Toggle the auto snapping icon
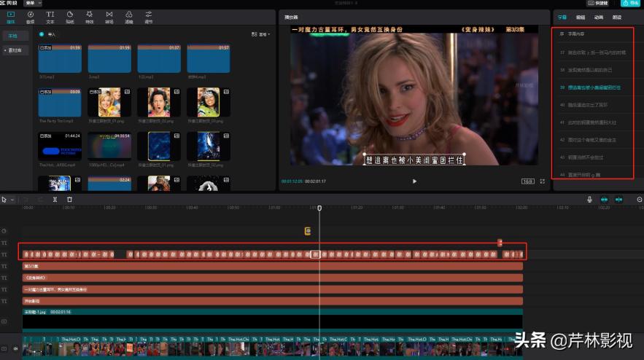This screenshot has height=360, width=644. [619, 200]
